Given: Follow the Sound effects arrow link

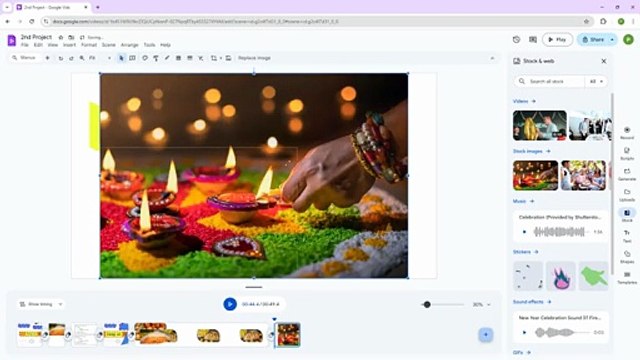Looking at the screenshot, I should click(549, 302).
